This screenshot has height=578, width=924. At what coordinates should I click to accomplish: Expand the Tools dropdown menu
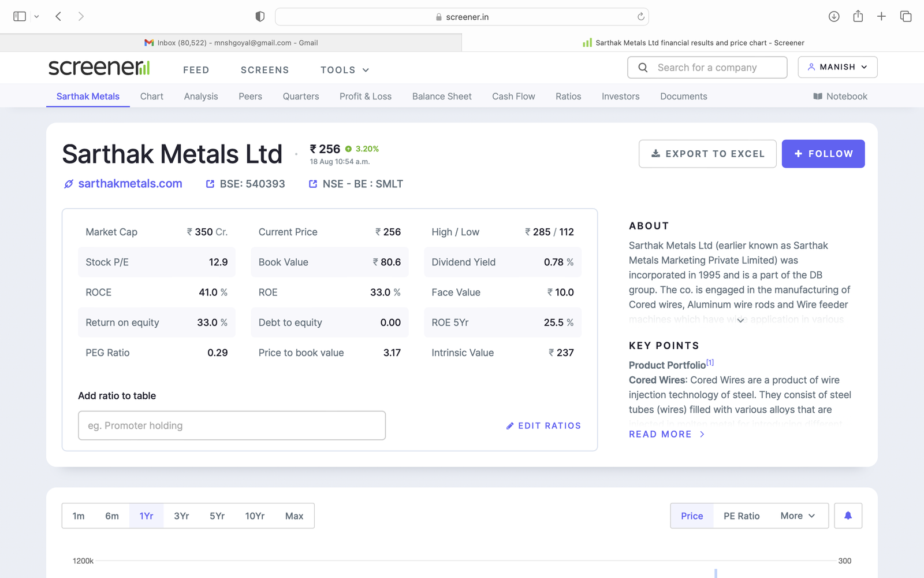click(x=345, y=70)
